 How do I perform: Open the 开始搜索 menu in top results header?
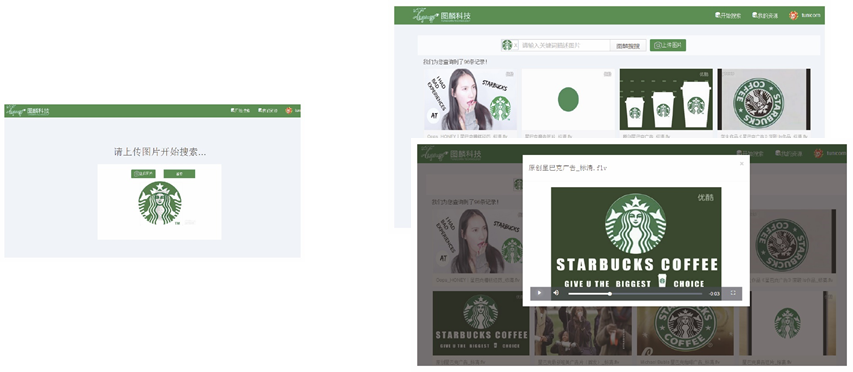click(728, 16)
